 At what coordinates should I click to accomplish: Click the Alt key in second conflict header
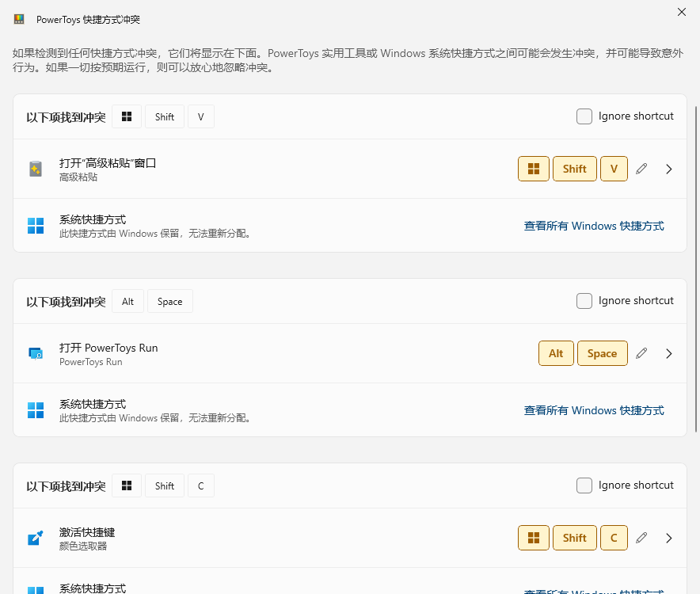127,301
